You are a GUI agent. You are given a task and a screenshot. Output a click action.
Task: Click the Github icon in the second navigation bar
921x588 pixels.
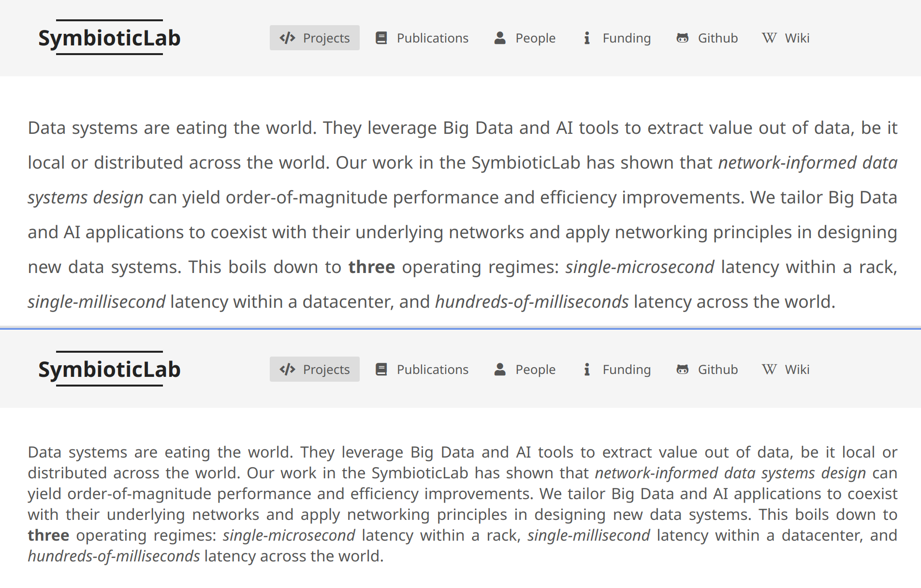click(x=683, y=369)
